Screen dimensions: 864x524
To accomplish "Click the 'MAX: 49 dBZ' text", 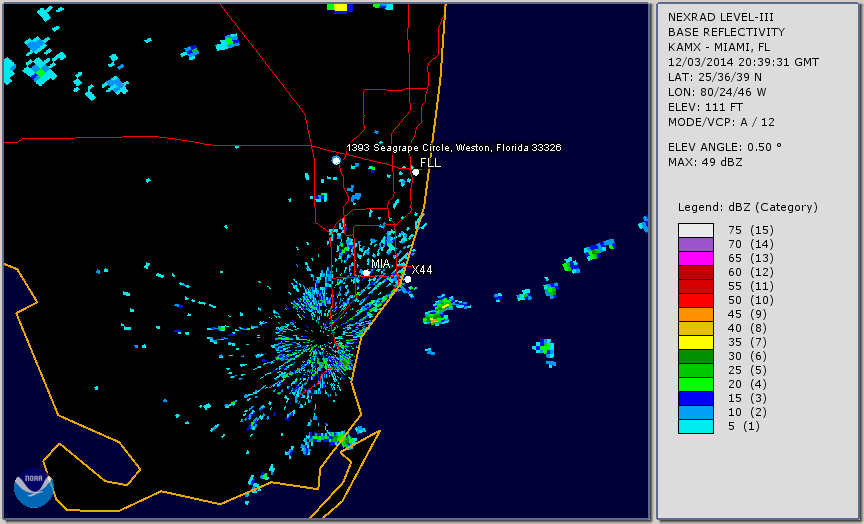I will (x=705, y=162).
